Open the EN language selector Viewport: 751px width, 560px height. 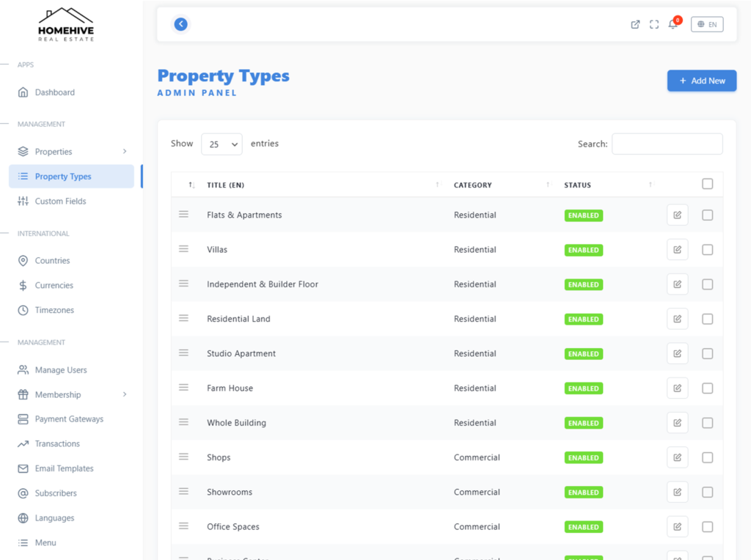tap(707, 24)
